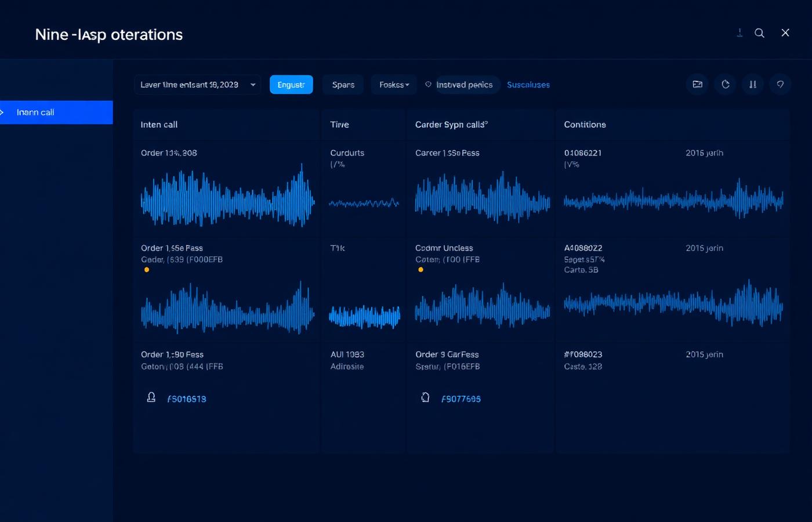Click the bell icon beside F5016513
812x522 pixels.
(x=151, y=397)
